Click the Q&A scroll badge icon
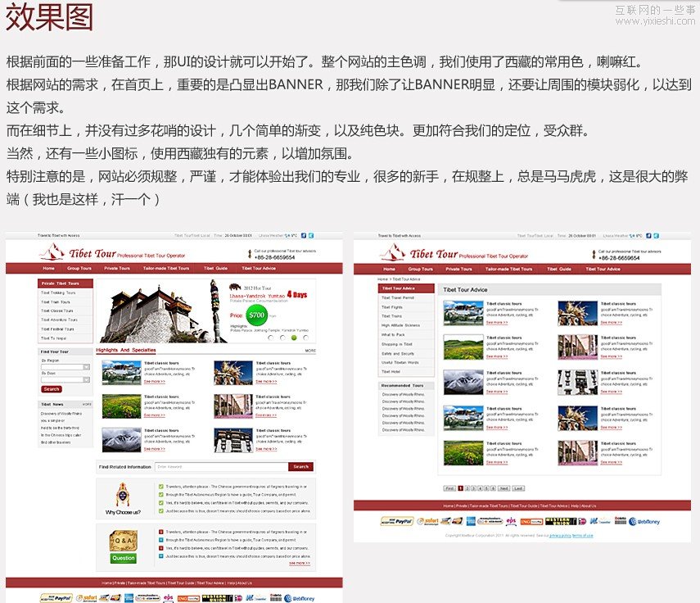Viewport: 700px width, 603px height. (124, 538)
